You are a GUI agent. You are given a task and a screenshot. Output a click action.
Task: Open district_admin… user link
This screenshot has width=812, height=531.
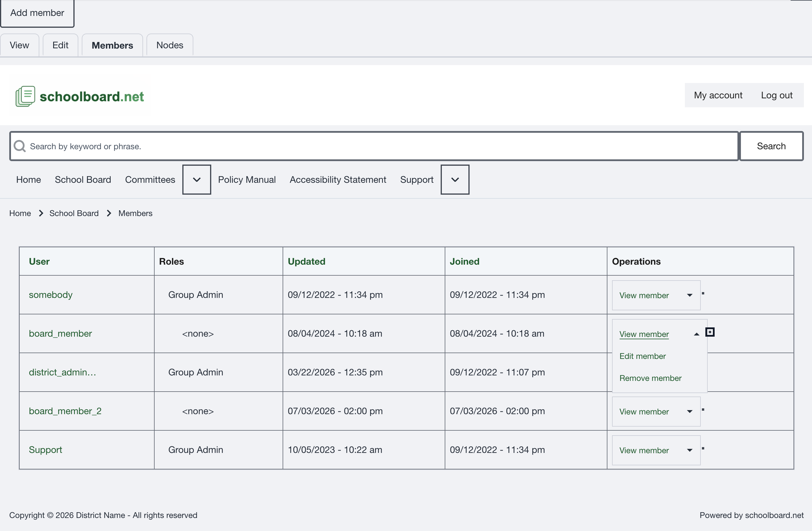coord(62,372)
